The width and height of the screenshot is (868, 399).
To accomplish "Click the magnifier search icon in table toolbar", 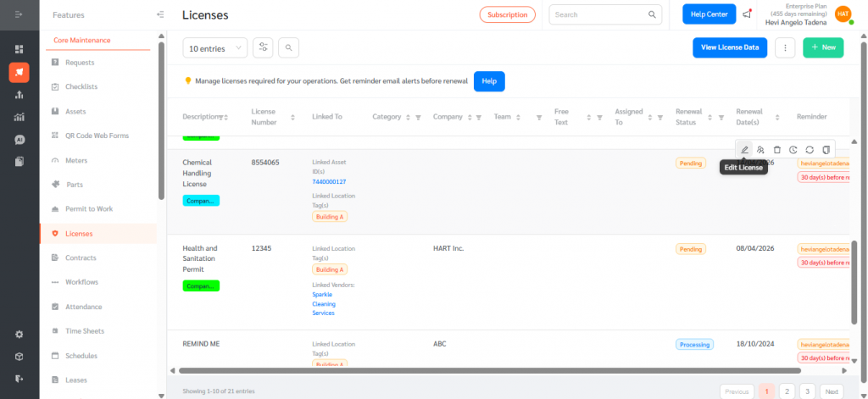I will [x=288, y=48].
